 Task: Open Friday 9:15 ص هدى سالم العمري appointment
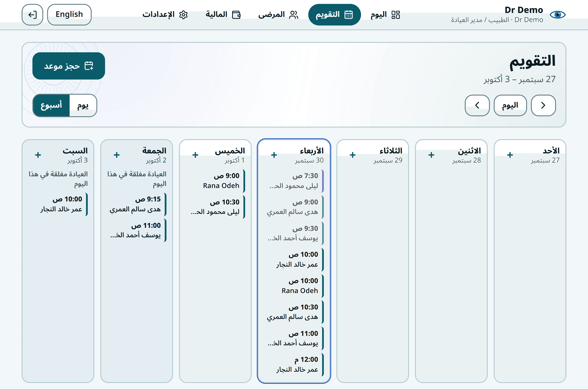point(137,204)
